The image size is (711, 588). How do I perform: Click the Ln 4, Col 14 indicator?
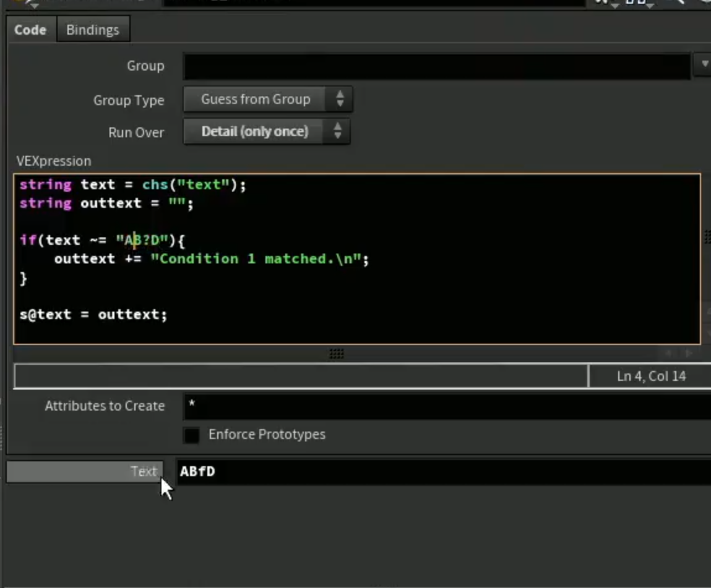click(x=651, y=376)
